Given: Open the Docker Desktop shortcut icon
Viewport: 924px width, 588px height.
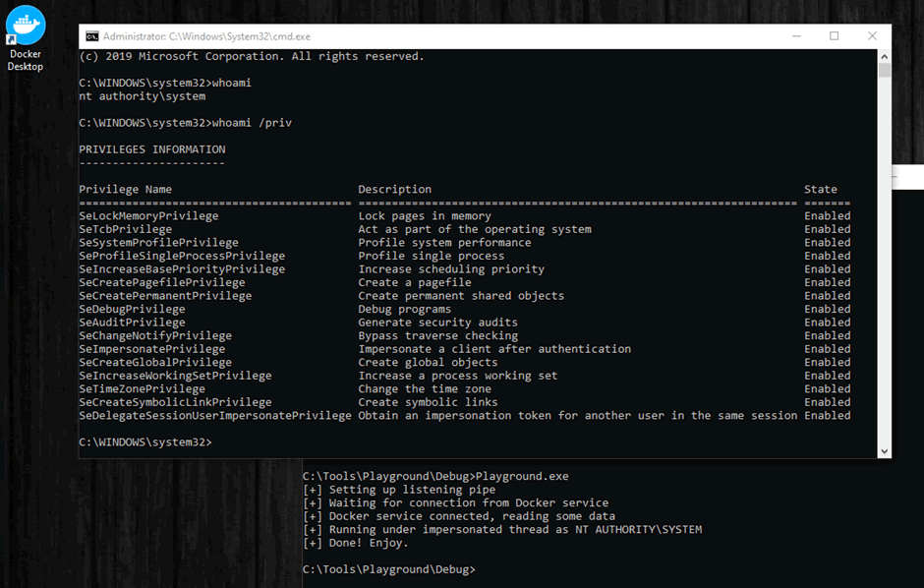Looking at the screenshot, I should point(26,37).
